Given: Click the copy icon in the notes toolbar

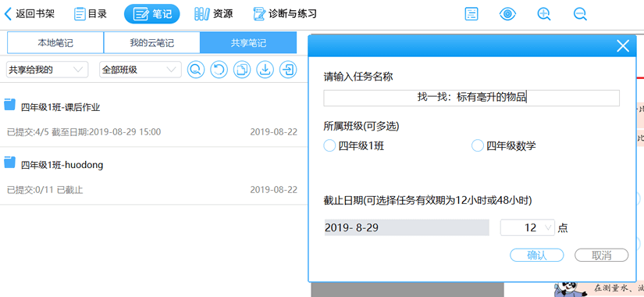Looking at the screenshot, I should (x=242, y=70).
